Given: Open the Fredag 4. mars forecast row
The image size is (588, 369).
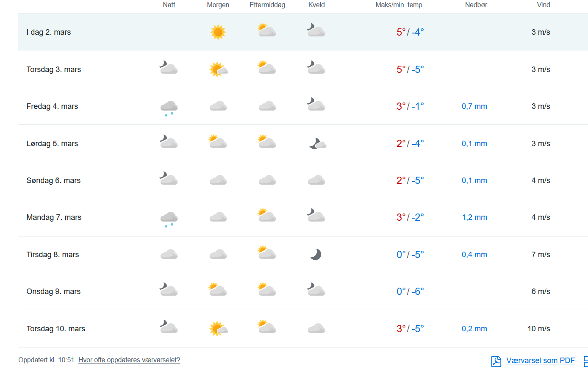Looking at the screenshot, I should pyautogui.click(x=52, y=106).
